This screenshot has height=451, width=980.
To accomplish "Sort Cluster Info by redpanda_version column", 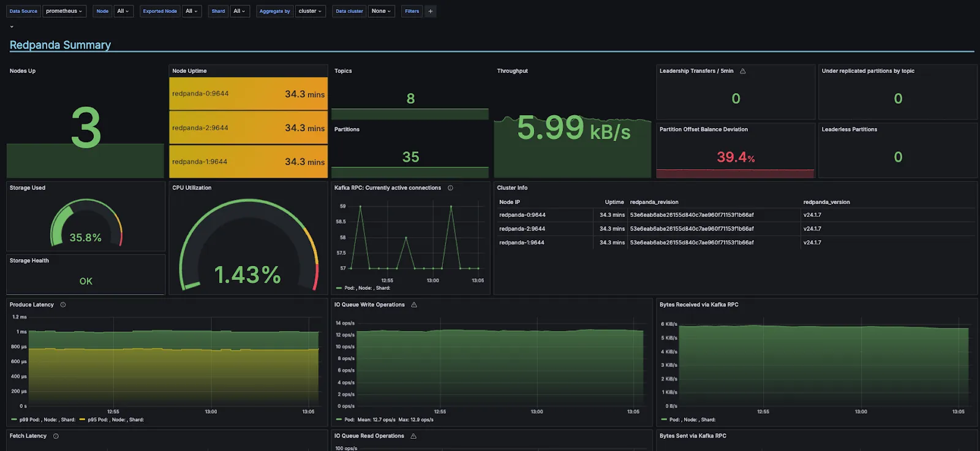I will click(826, 202).
